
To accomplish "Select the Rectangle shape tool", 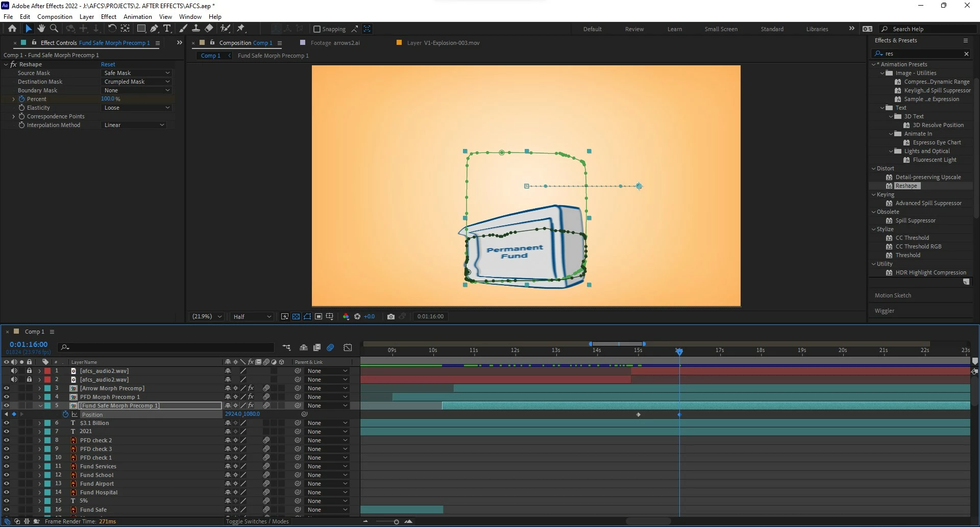I will (141, 29).
